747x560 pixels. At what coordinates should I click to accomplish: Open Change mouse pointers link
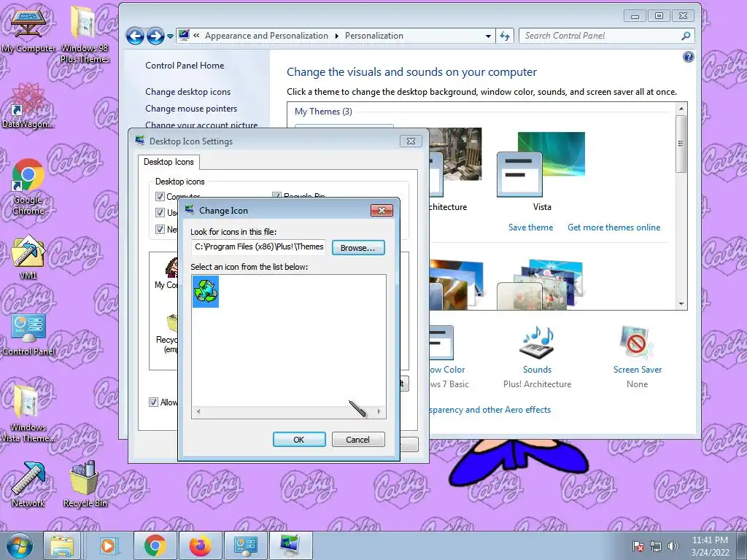click(x=191, y=109)
